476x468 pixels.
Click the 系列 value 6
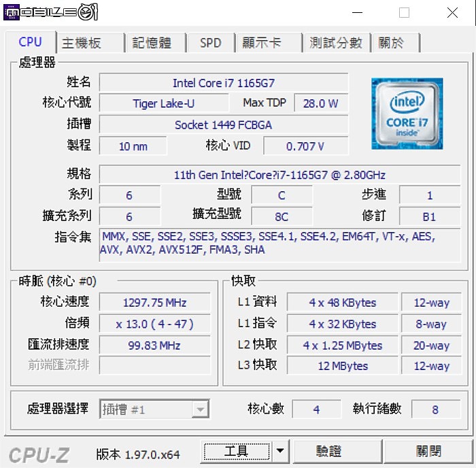(x=130, y=195)
